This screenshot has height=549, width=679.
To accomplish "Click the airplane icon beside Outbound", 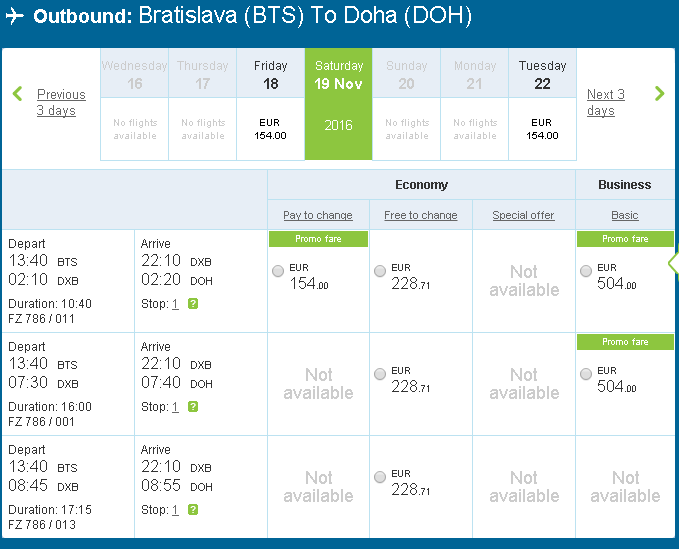I will click(x=15, y=16).
